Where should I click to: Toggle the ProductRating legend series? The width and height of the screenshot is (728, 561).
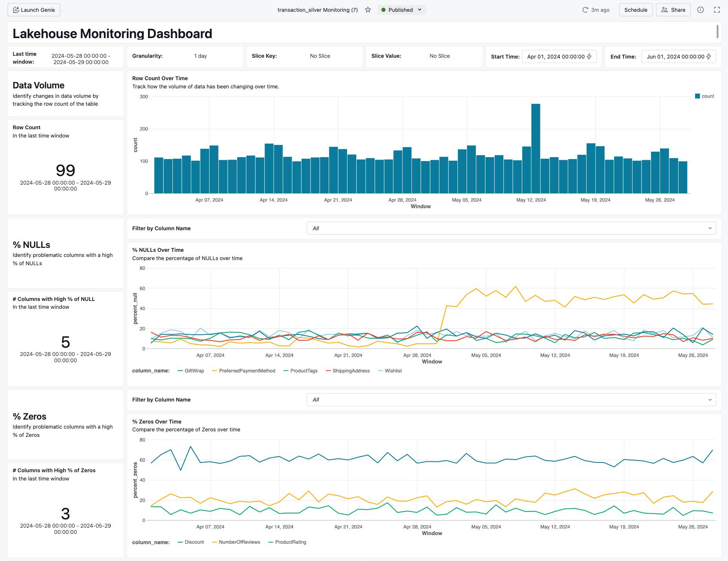(x=287, y=542)
